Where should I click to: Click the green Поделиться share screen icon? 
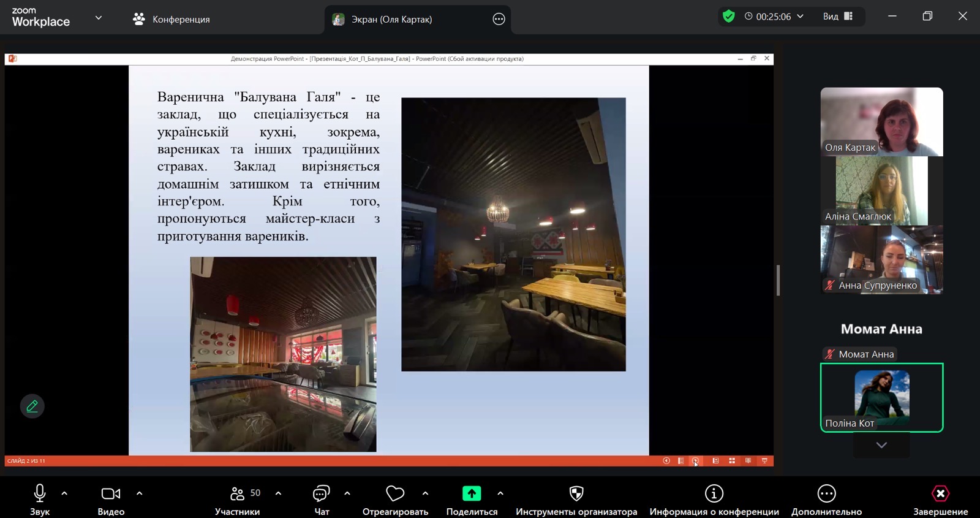coord(472,494)
